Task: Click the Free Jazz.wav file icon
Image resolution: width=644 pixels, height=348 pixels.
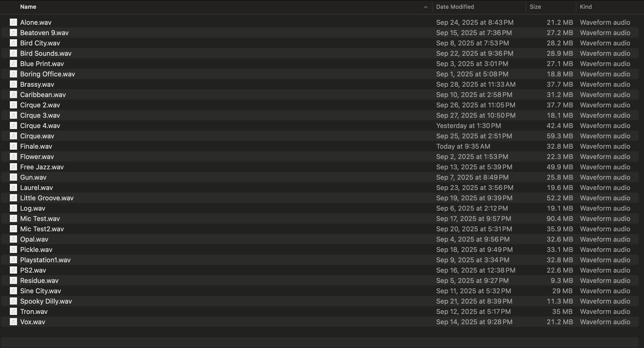Action: tap(13, 167)
